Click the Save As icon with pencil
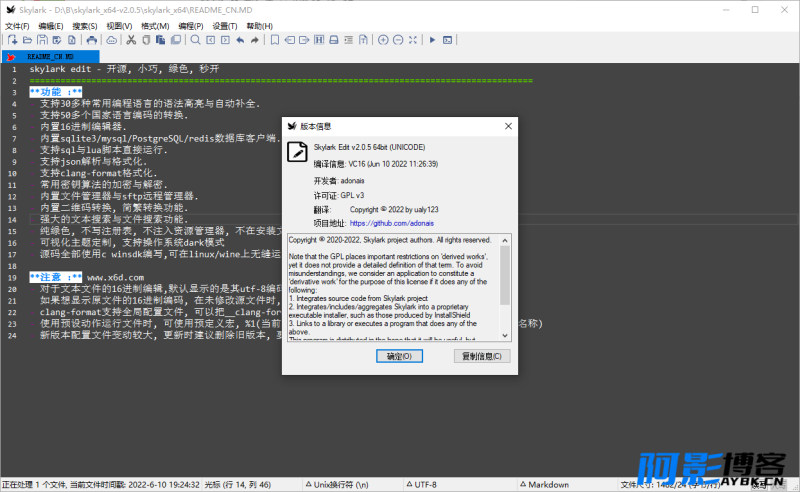The height and width of the screenshot is (492, 800). (x=57, y=40)
